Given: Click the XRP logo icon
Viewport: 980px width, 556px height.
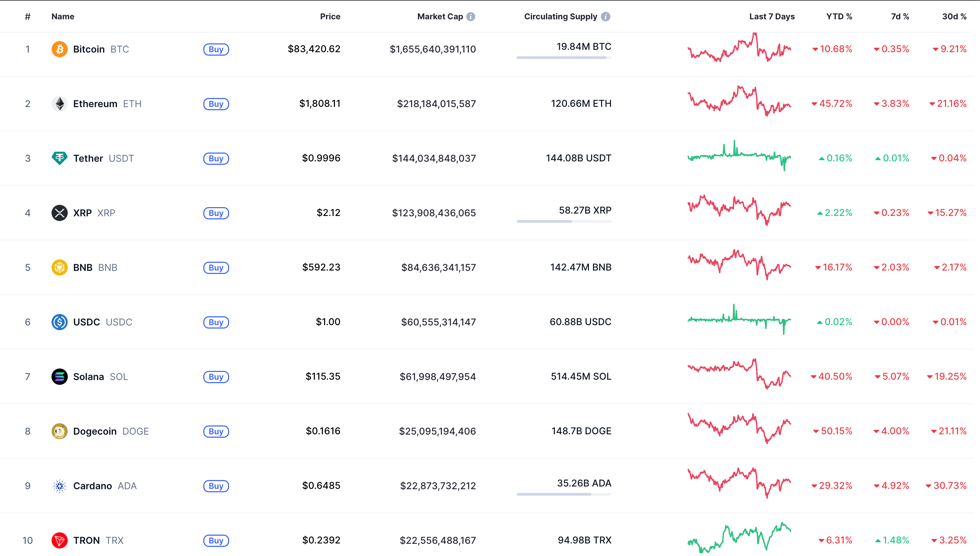Looking at the screenshot, I should click(60, 213).
